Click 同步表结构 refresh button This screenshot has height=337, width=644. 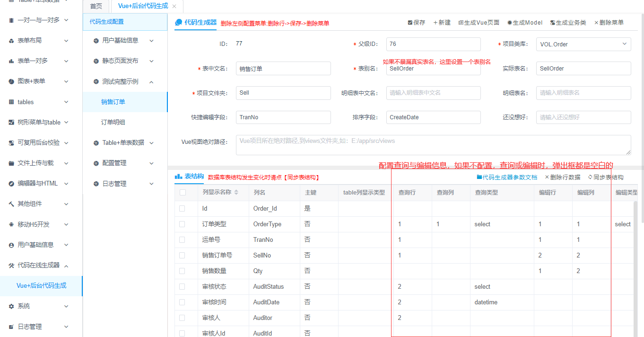pyautogui.click(x=606, y=177)
